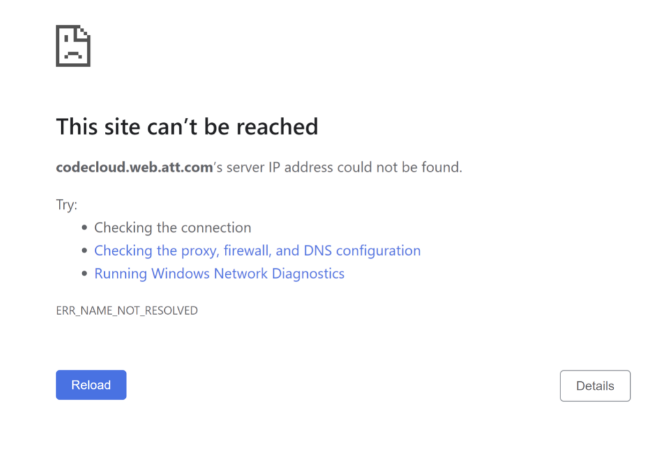Viewport: 672px width, 456px height.
Task: Click the words "DNS configuration" in the link
Action: (x=362, y=251)
